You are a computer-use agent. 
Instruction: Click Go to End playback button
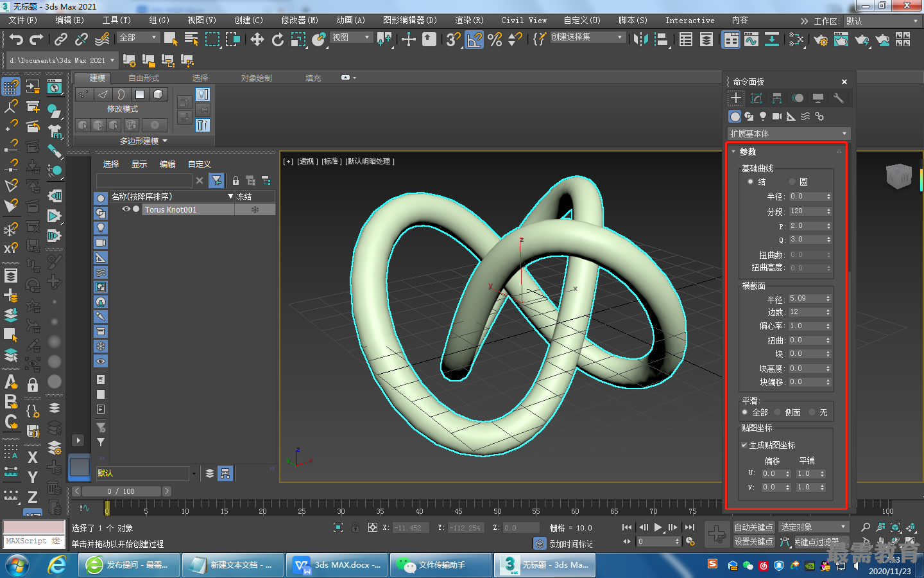click(690, 527)
